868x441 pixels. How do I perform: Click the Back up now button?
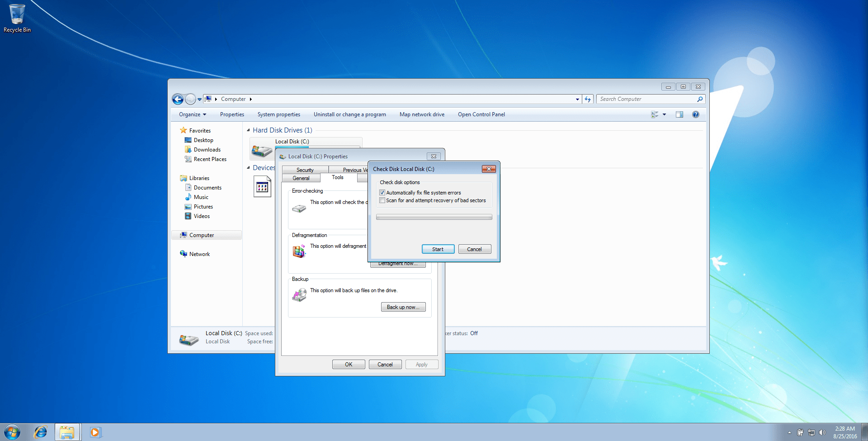click(x=403, y=307)
